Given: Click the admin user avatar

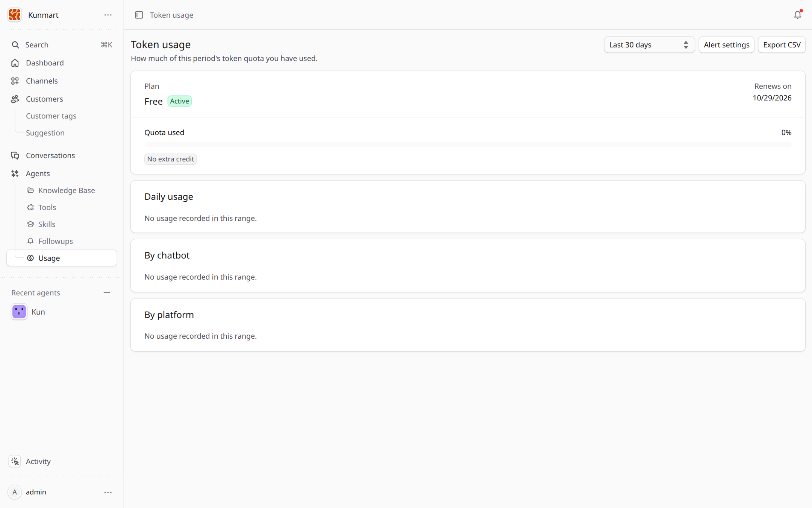Looking at the screenshot, I should 15,492.
